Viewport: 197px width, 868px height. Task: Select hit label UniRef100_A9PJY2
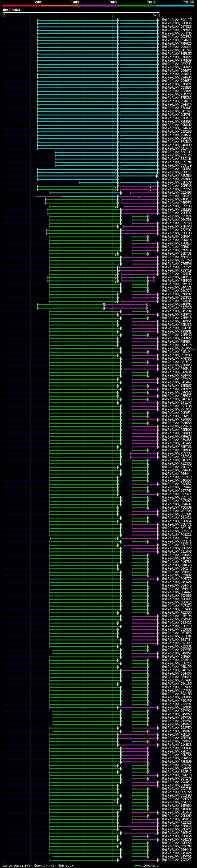click(177, 196)
